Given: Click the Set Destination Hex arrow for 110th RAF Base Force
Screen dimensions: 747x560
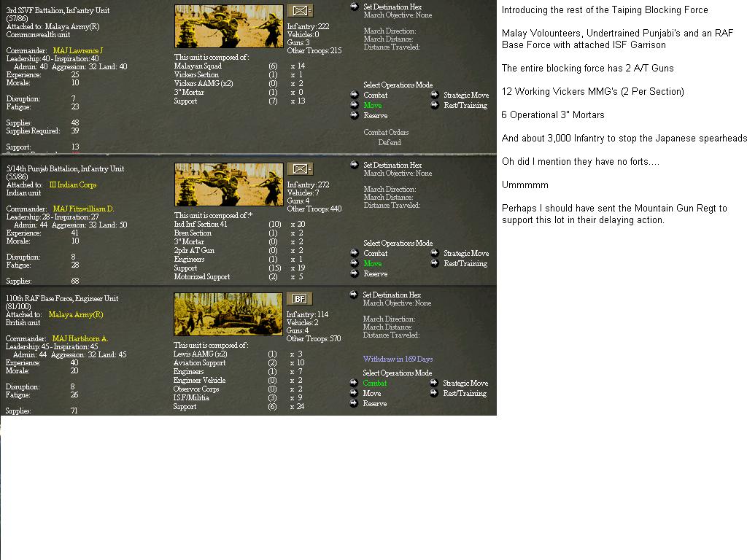Looking at the screenshot, I should pos(354,295).
